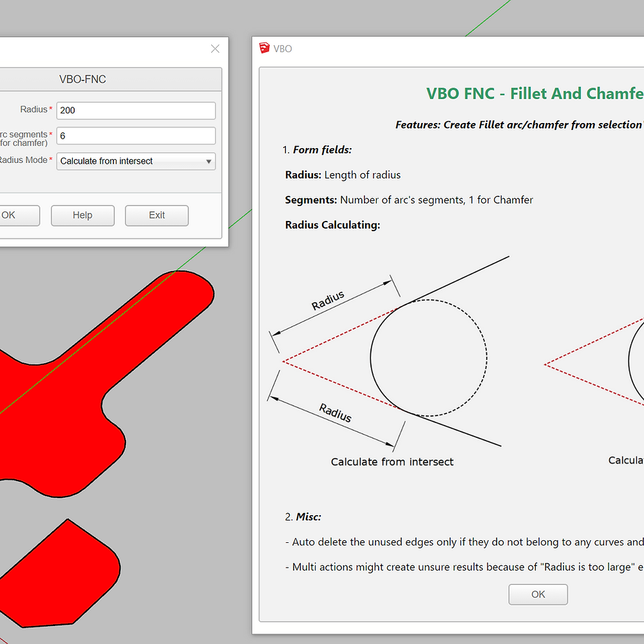Click the partially visible second diagram on right
644x644 pixels.
click(599, 367)
